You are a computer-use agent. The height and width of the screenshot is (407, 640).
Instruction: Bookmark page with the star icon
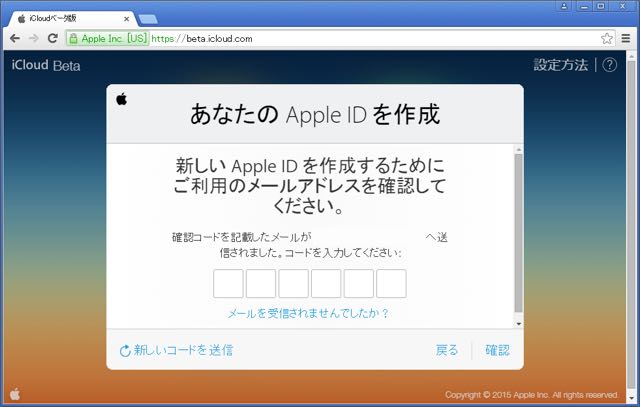607,38
